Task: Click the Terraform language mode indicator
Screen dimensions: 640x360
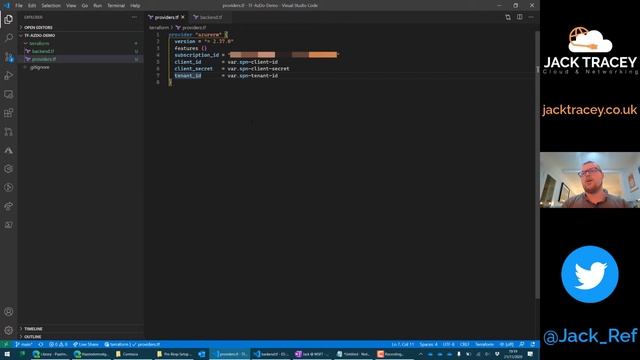Action: coord(484,344)
